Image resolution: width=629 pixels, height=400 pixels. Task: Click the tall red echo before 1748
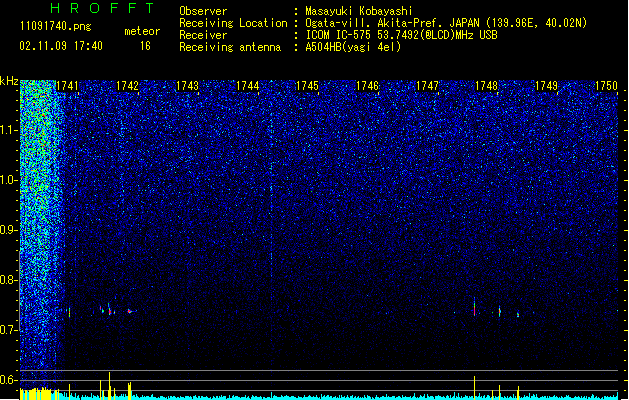click(475, 307)
